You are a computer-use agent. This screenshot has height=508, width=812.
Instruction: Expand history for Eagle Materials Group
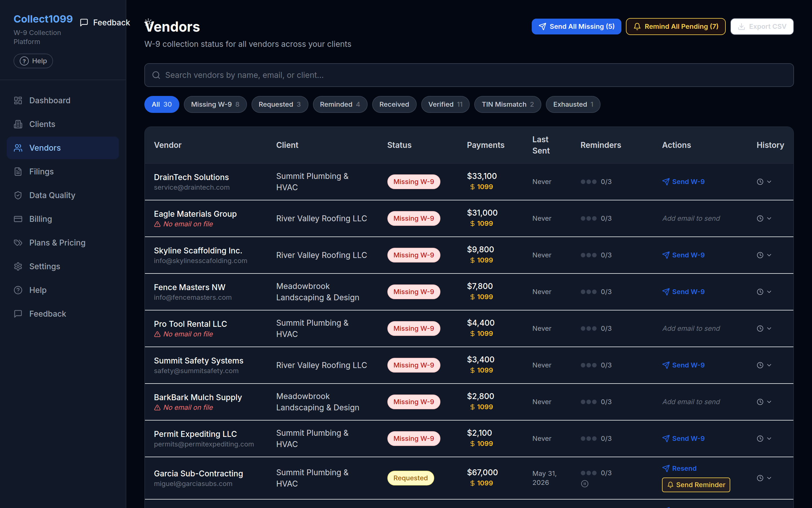(764, 218)
